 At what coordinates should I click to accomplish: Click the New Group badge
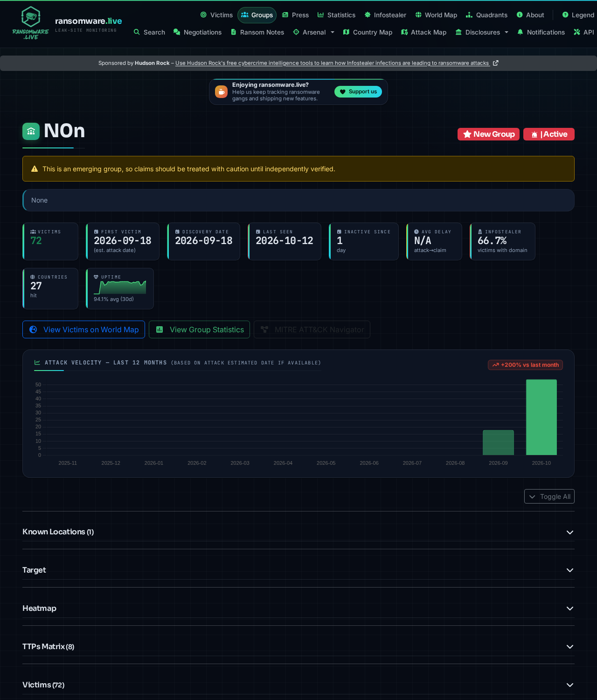[488, 134]
